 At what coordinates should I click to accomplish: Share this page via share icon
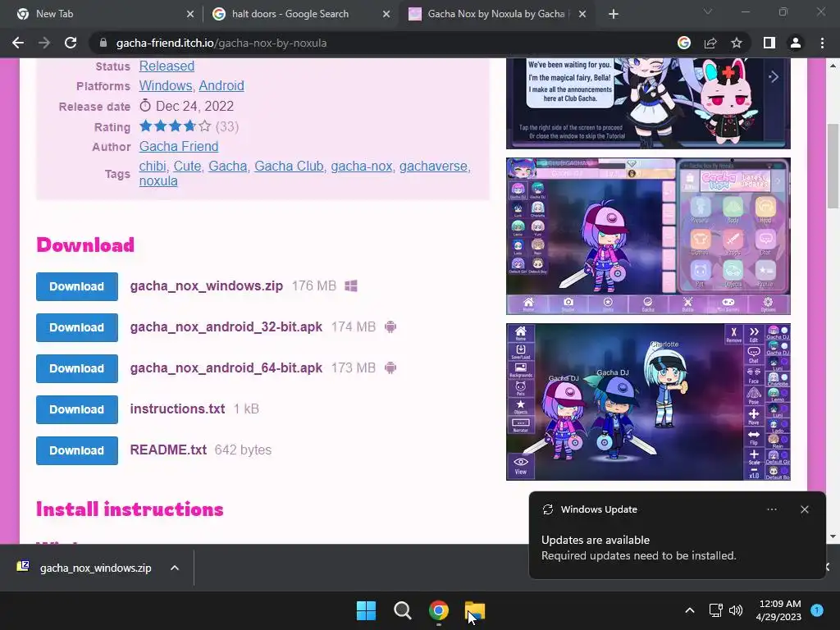[x=710, y=43]
